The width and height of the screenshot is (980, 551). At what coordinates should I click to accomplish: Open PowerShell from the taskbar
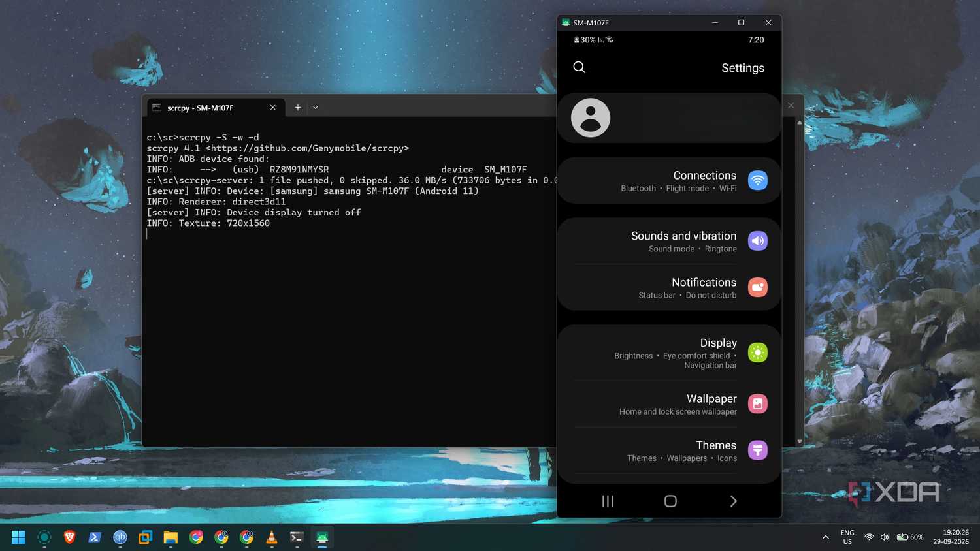pyautogui.click(x=95, y=537)
